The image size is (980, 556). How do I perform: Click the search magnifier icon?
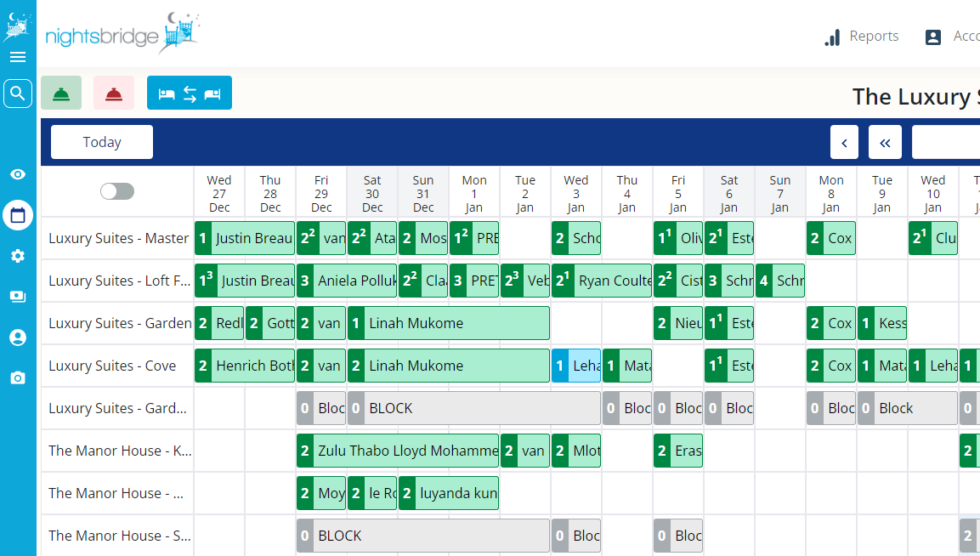click(x=18, y=94)
